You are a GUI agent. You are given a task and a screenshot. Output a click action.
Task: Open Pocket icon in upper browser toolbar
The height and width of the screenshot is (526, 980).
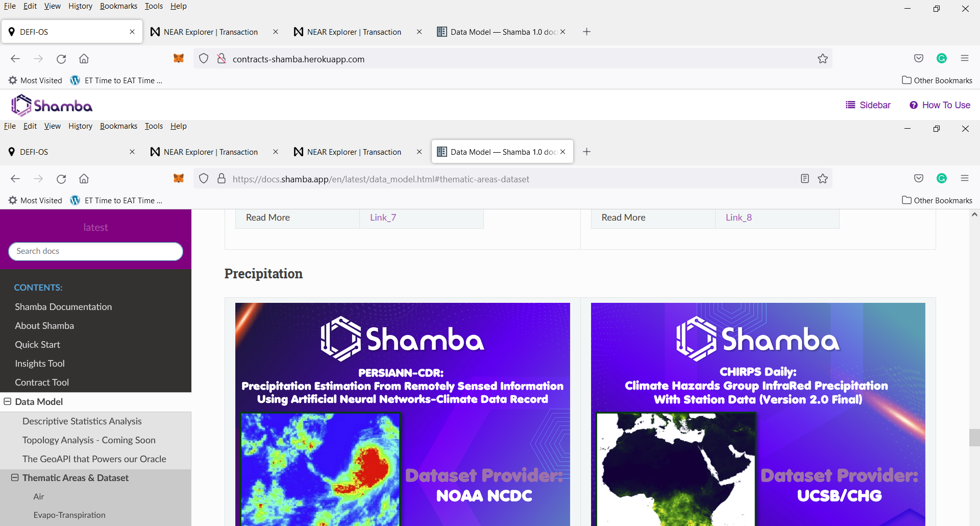tap(919, 58)
